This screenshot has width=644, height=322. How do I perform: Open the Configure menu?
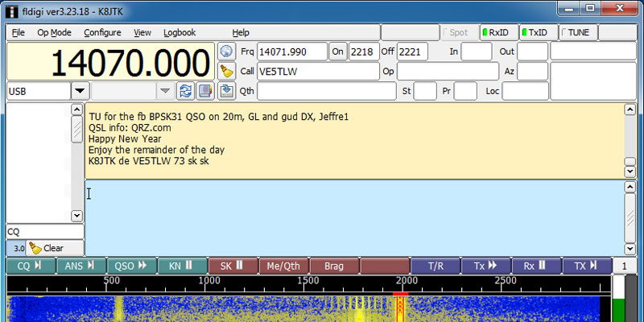point(102,32)
